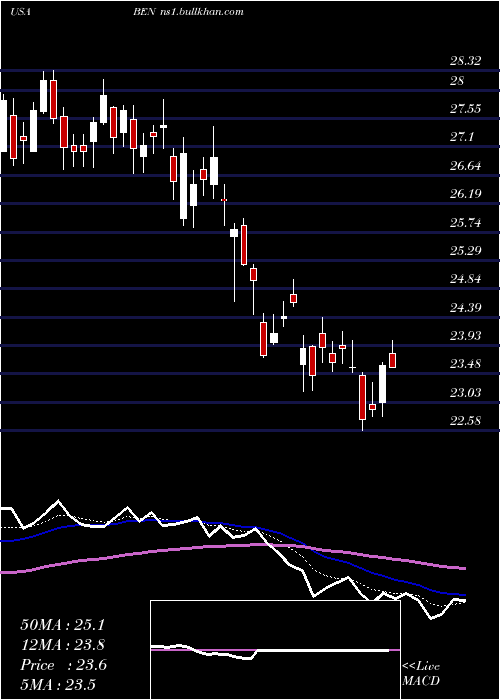Click the 27.1 price level label
This screenshot has width=500, height=700.
point(462,137)
